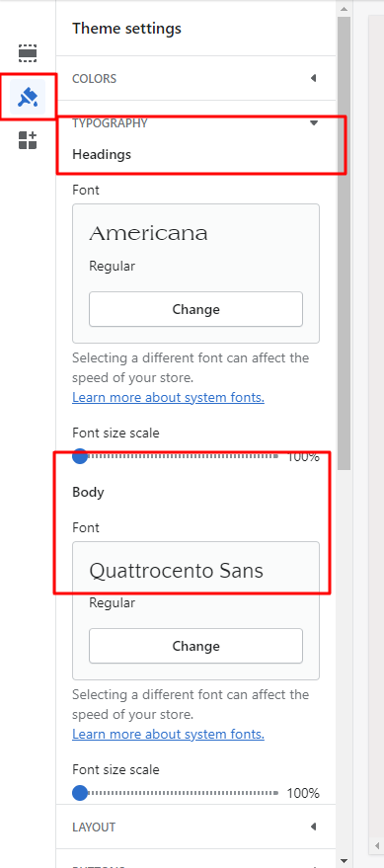384x868 pixels.
Task: Select the Theme settings paintbrush icon
Action: click(28, 97)
